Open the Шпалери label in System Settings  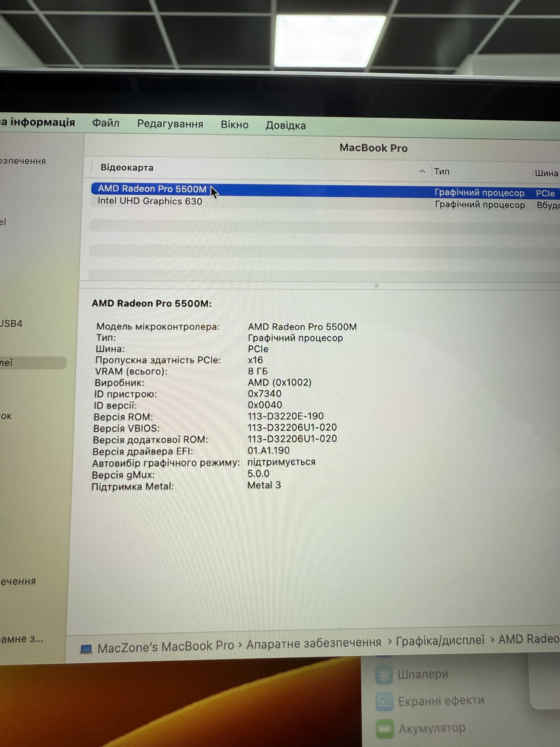[x=423, y=674]
